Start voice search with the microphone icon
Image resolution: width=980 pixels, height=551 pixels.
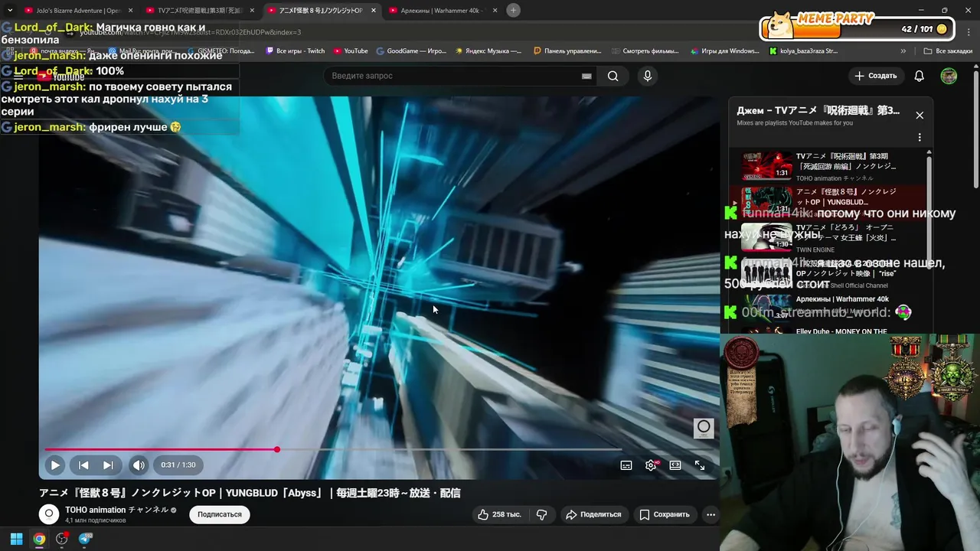click(x=648, y=76)
